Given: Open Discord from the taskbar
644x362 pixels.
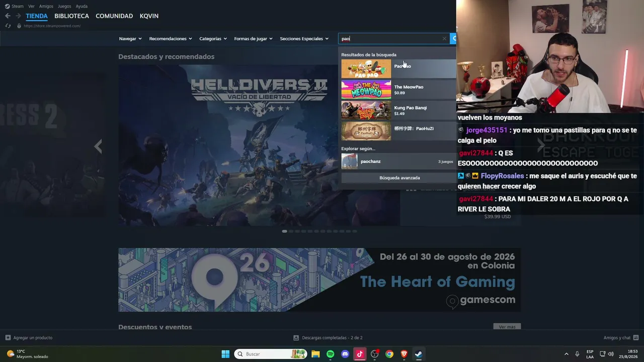Looking at the screenshot, I should coord(345,354).
